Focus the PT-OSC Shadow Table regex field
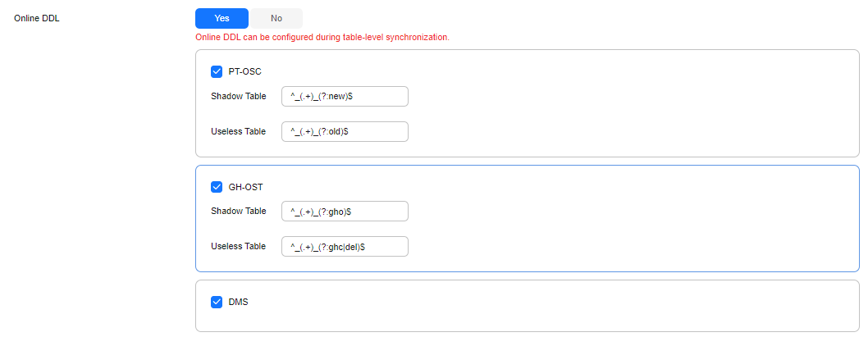Viewport: 868px width, 337px height. pos(345,96)
